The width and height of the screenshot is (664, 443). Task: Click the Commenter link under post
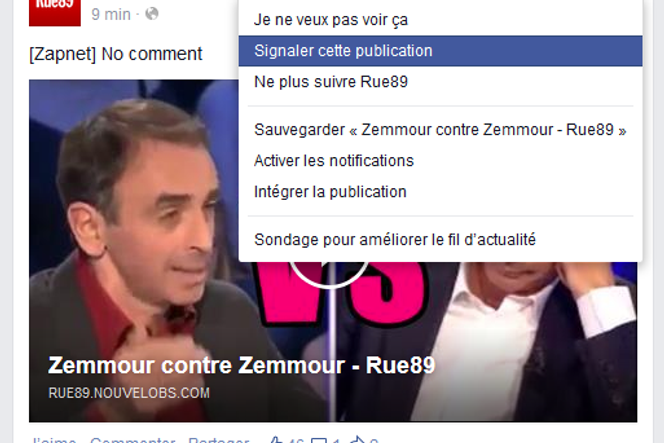(x=133, y=440)
